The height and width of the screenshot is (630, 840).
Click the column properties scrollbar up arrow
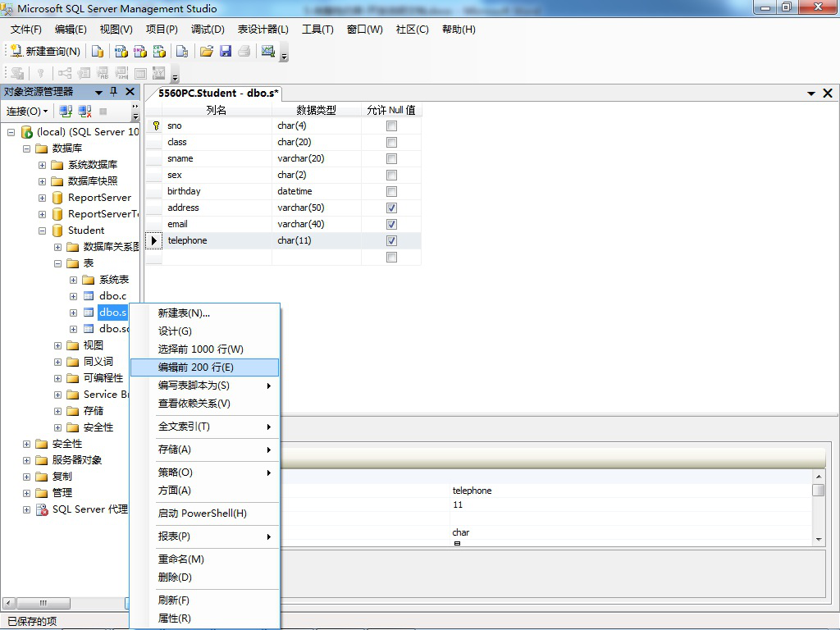[818, 477]
